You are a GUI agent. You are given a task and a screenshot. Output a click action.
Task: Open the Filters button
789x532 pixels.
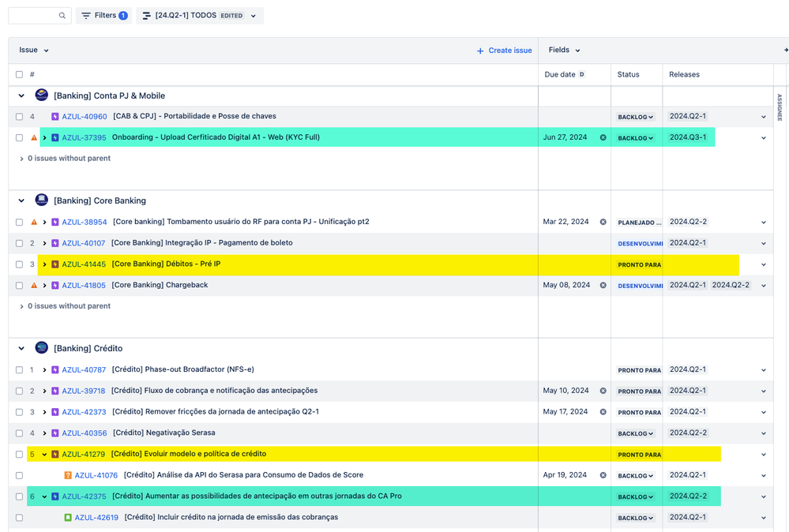104,16
